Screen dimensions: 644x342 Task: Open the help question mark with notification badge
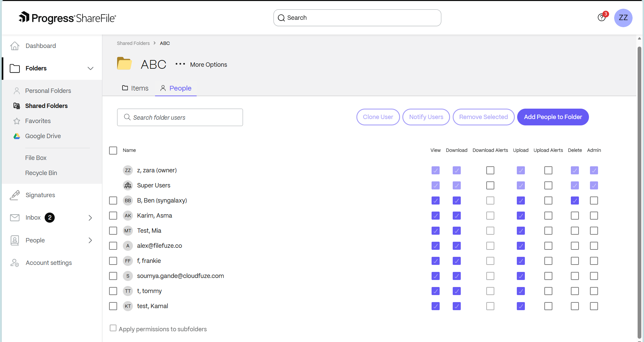602,17
